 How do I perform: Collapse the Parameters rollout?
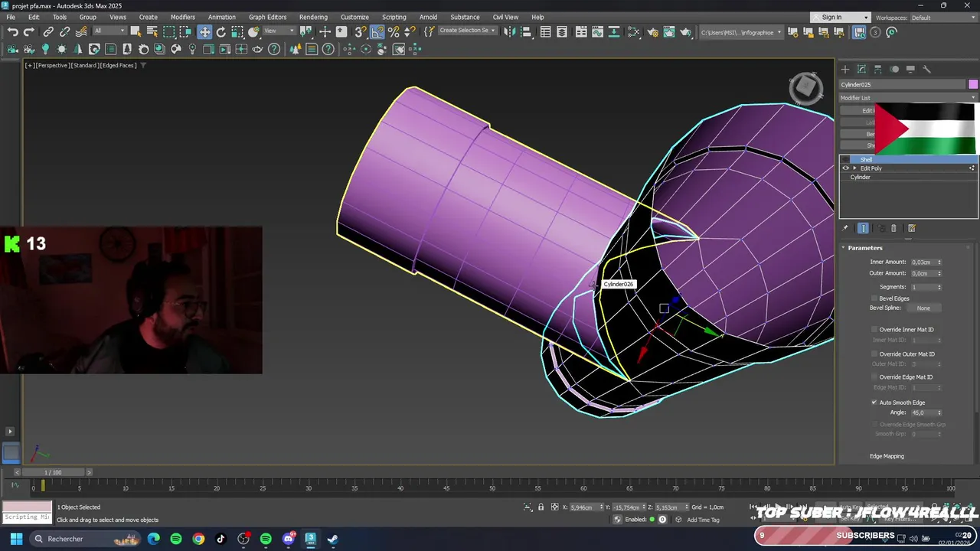click(x=865, y=248)
